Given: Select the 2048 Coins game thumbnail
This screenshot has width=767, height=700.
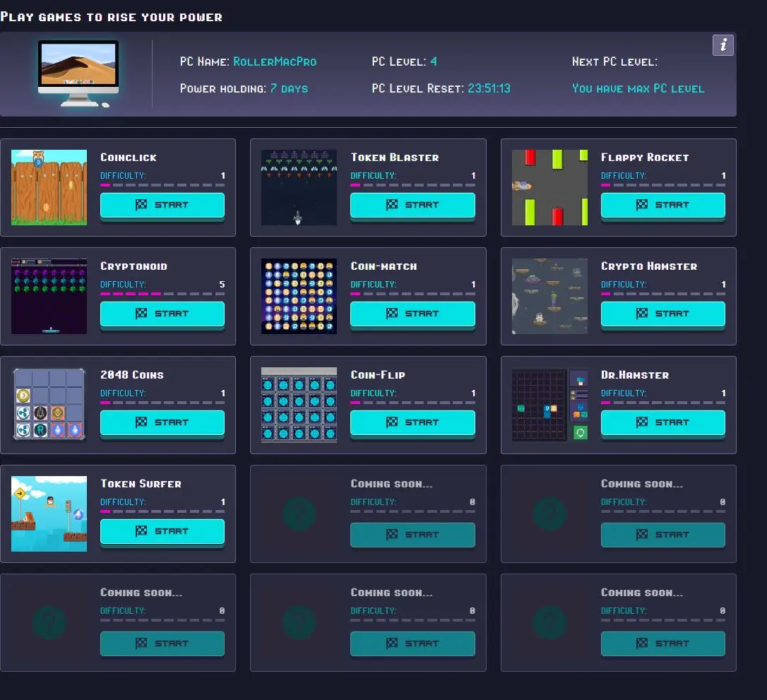Looking at the screenshot, I should [x=49, y=405].
